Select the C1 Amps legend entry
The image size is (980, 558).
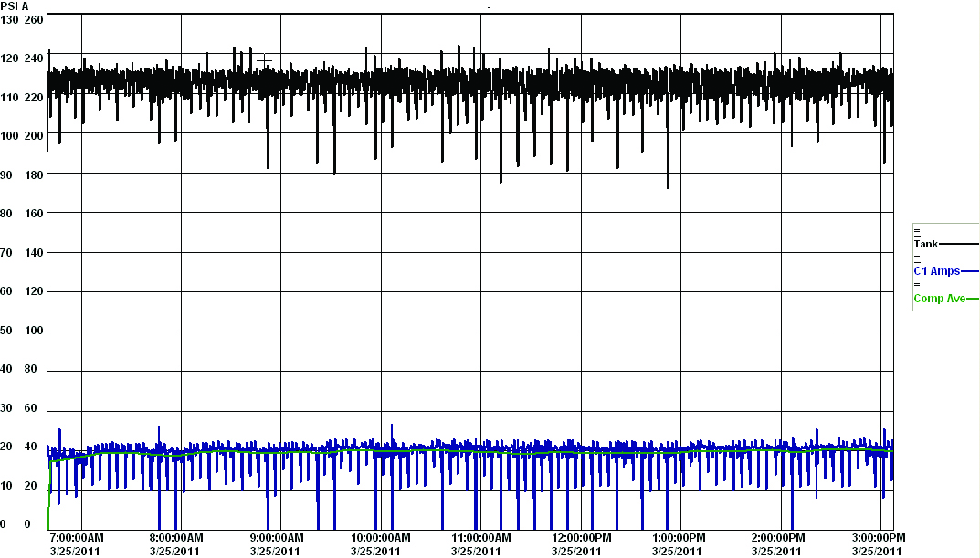(937, 271)
